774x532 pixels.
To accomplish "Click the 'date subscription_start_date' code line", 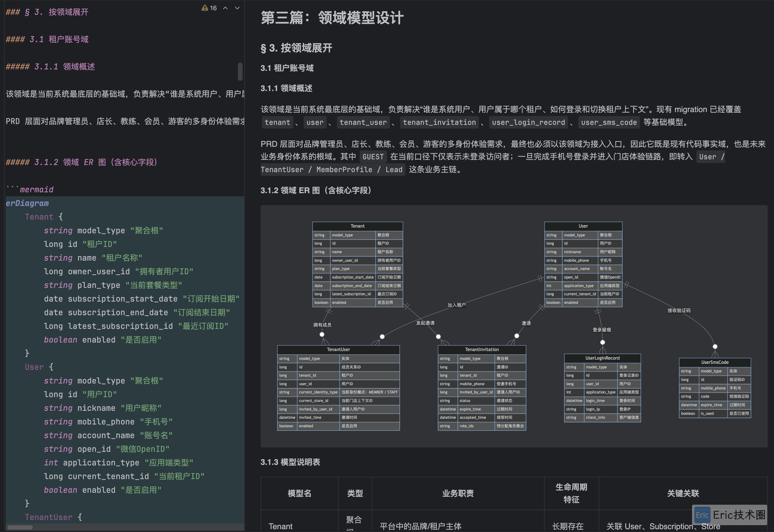I will (142, 299).
